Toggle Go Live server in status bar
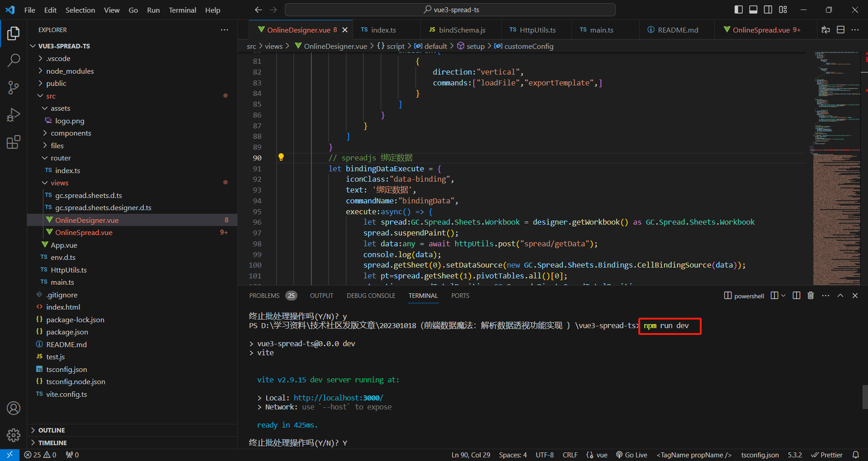868x461 pixels. point(632,455)
